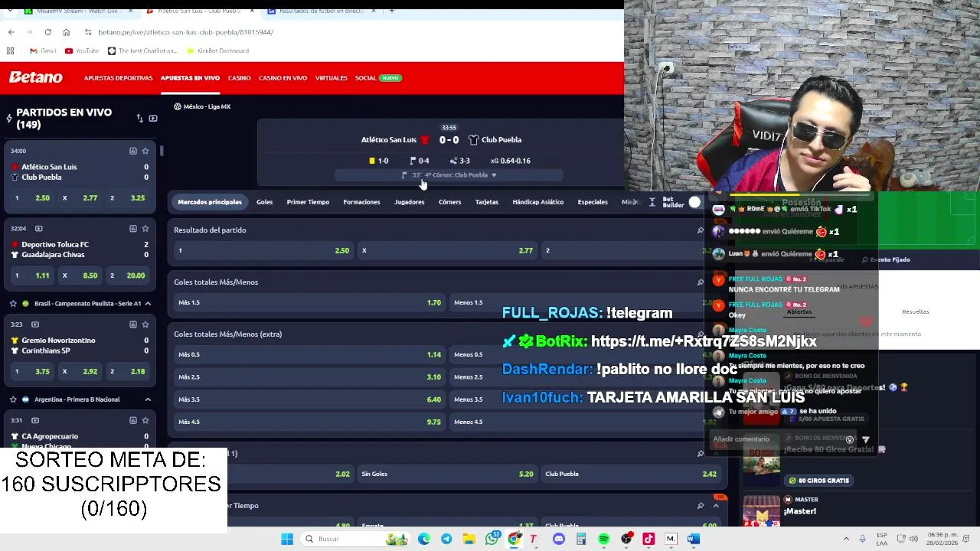Select the Tarjetas tab

pos(486,202)
